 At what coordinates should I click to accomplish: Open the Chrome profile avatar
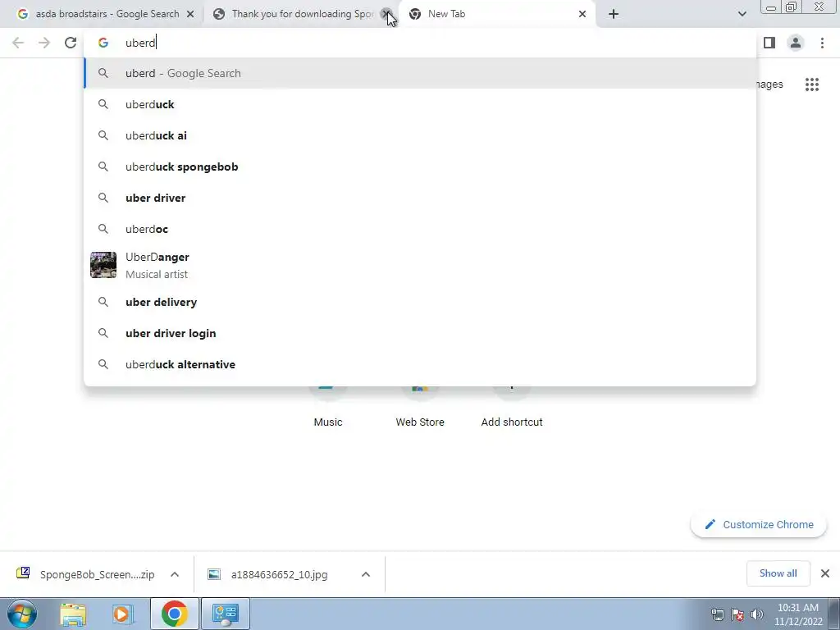796,43
